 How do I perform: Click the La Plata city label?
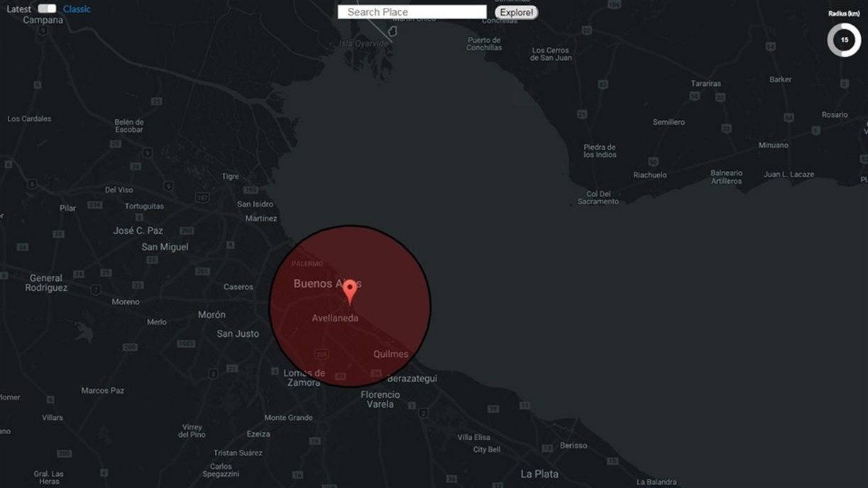pyautogui.click(x=539, y=474)
